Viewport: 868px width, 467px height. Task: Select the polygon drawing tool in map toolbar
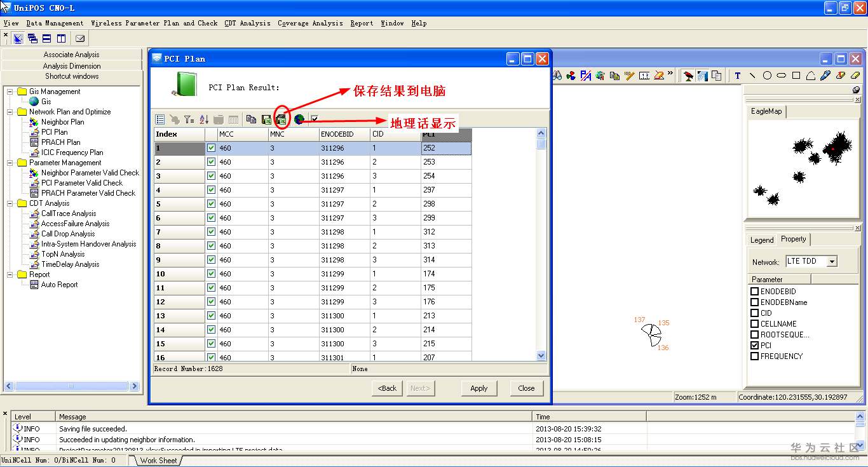point(811,76)
